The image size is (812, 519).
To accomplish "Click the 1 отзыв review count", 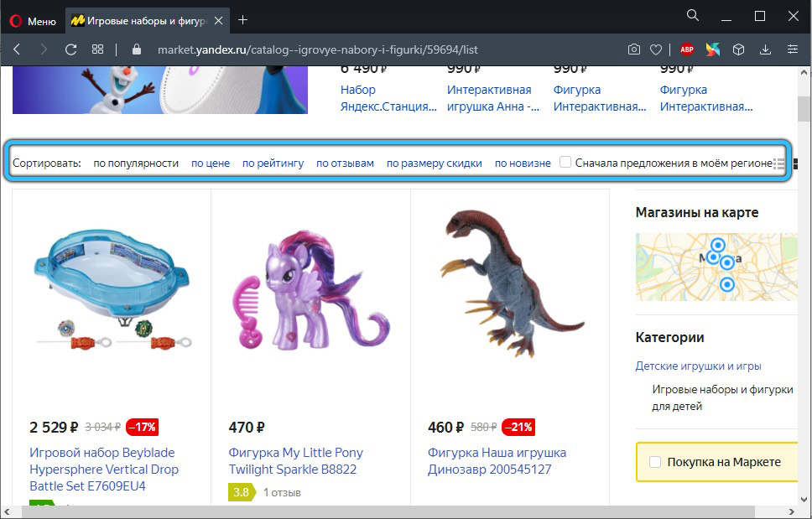I will tap(282, 493).
